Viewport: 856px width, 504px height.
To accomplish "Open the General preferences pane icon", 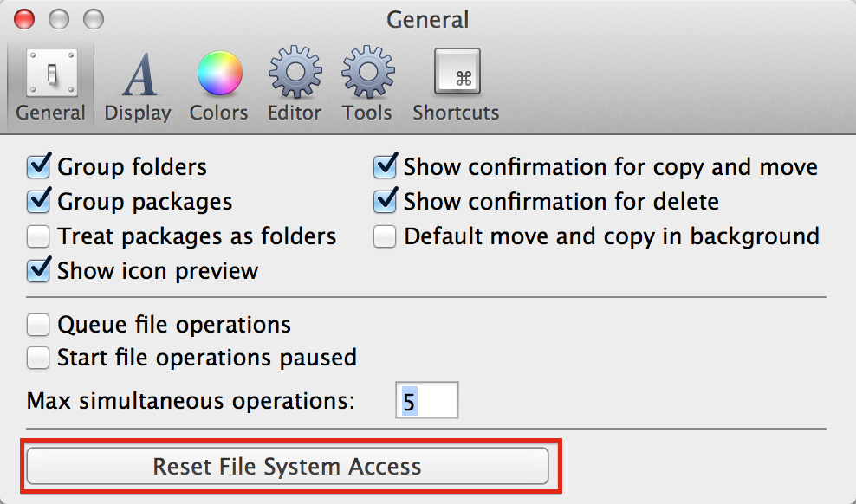I will coord(50,74).
